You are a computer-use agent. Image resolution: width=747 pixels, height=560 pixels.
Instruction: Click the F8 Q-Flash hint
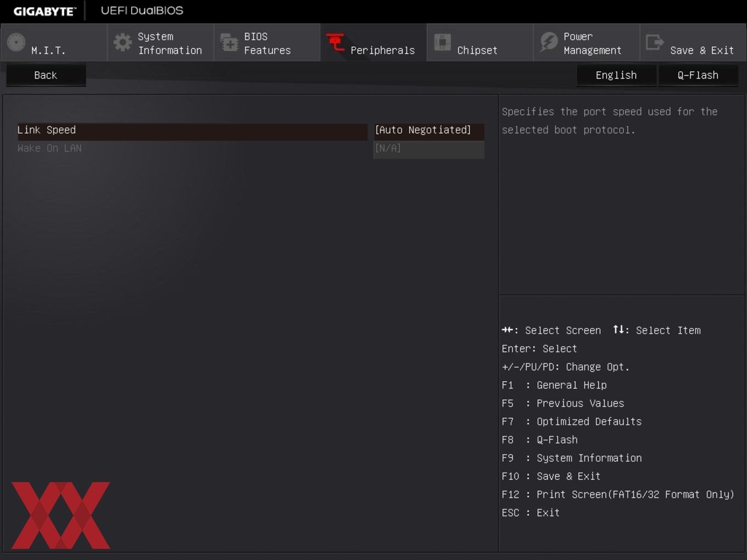[x=540, y=440]
